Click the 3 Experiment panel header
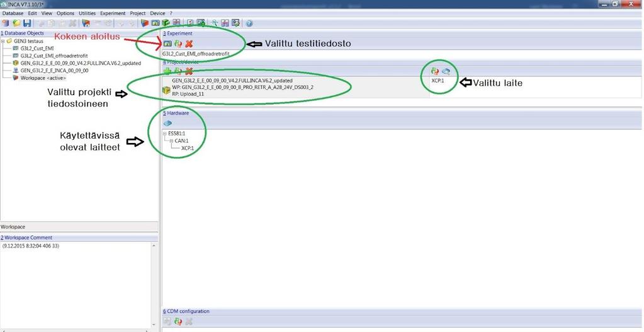Viewport: 644px width, 332px height. pos(178,33)
